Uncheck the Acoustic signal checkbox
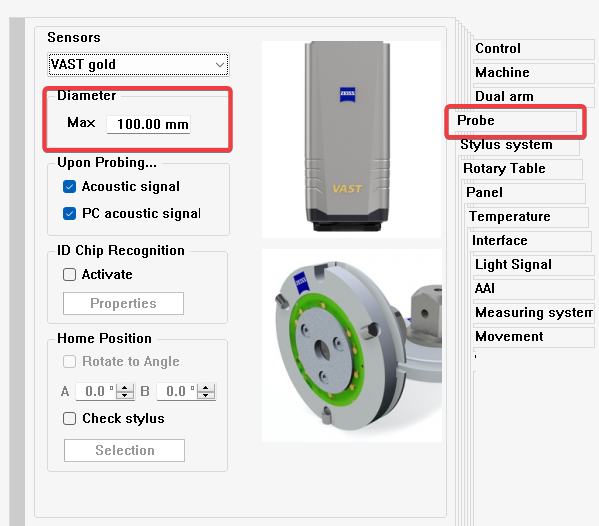This screenshot has width=599, height=526. tap(69, 186)
